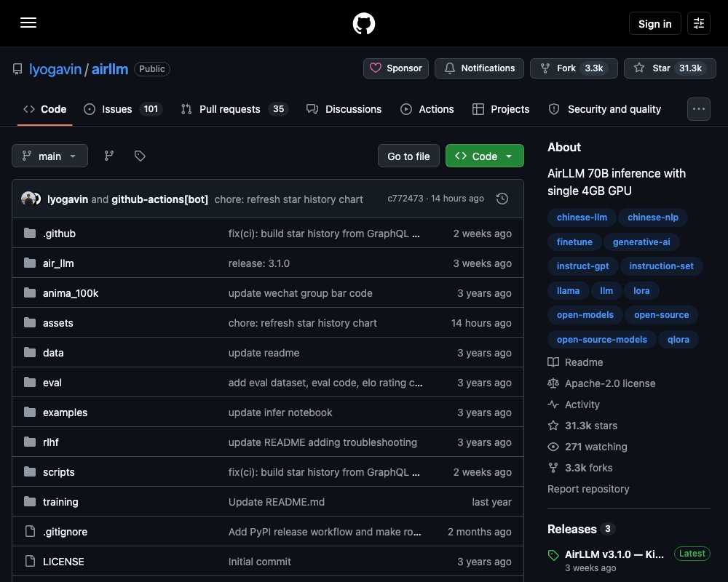The image size is (728, 582).
Task: Open 'release: 3.1.0' commit message
Action: click(258, 263)
